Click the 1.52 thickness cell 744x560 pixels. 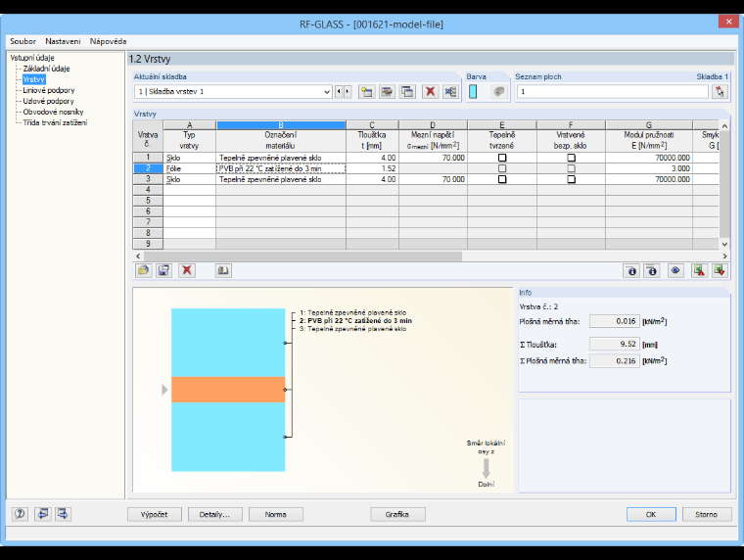click(372, 168)
